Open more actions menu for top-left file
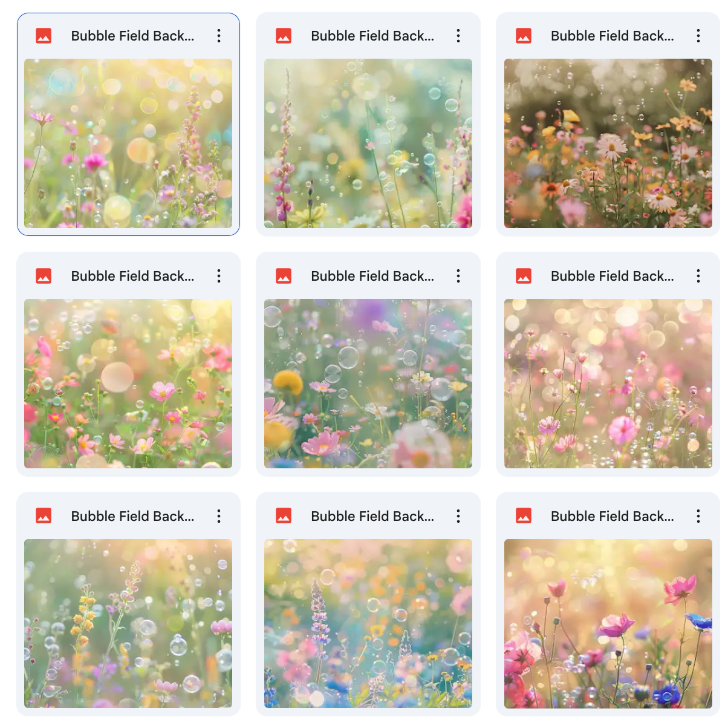This screenshot has height=720, width=728. tap(219, 36)
